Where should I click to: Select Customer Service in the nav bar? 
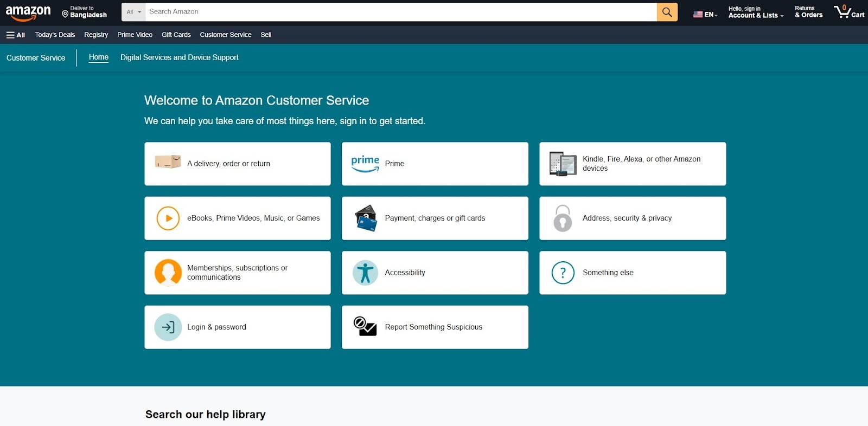pos(226,35)
